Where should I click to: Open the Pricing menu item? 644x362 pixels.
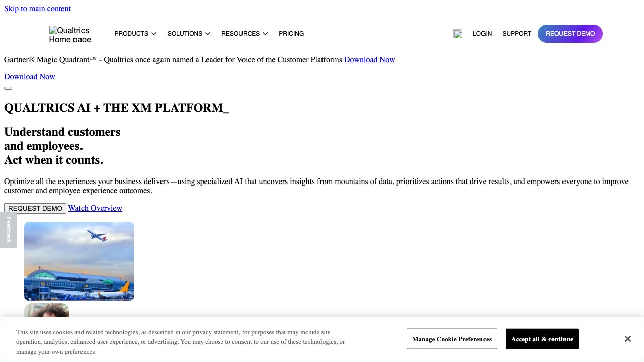(291, 34)
